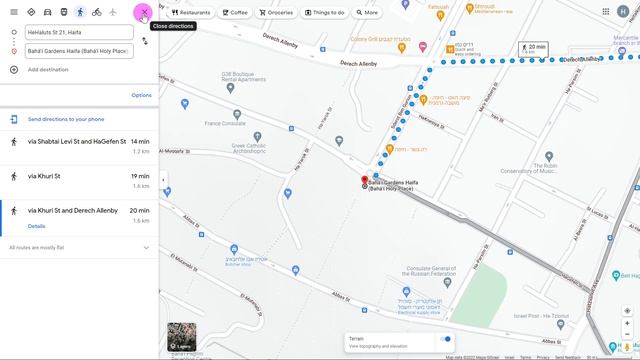640x360 pixels.
Task: Select cycling travel mode
Action: [96, 12]
